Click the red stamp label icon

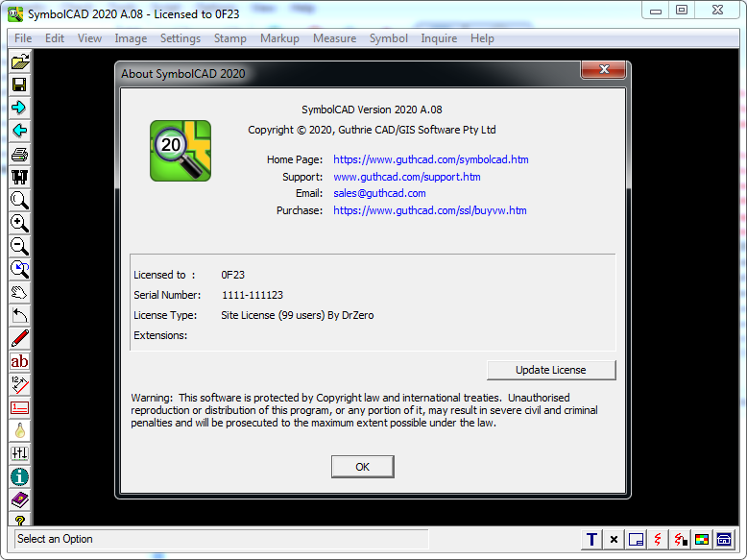click(20, 407)
